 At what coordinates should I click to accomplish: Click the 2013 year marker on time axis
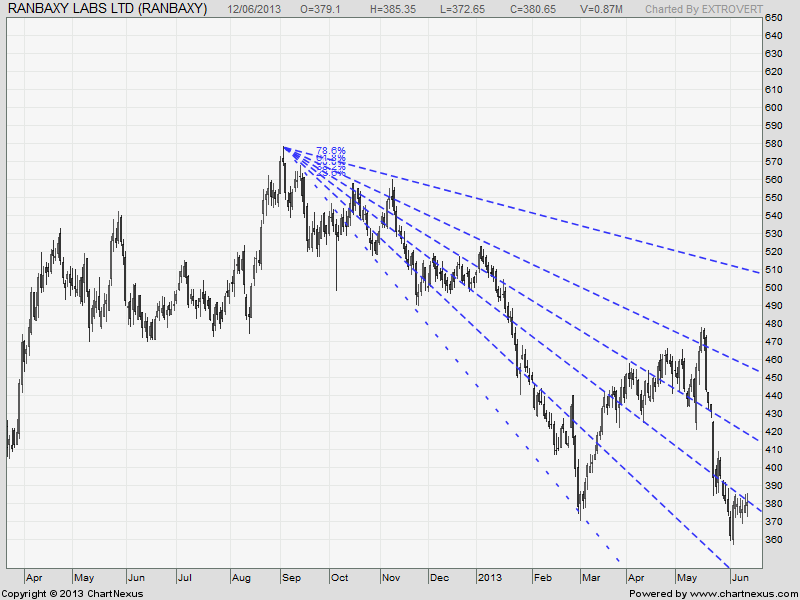coord(489,577)
